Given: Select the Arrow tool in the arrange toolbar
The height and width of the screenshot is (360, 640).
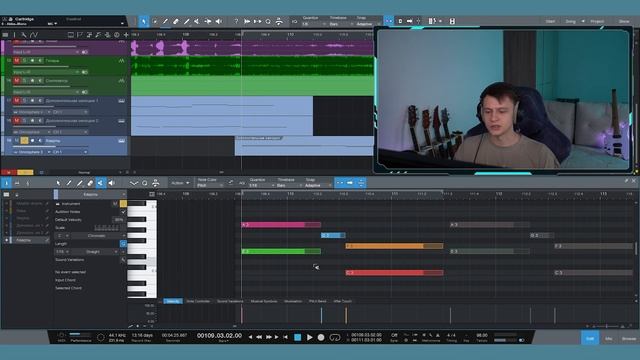Looking at the screenshot, I should click(x=144, y=21).
